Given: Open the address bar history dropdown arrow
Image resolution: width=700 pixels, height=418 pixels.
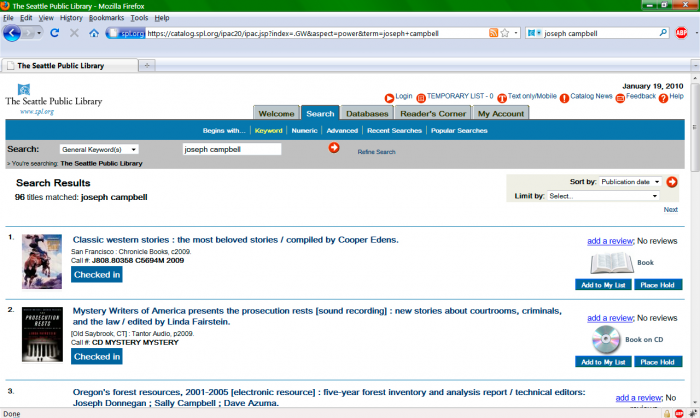Looking at the screenshot, I should 516,33.
